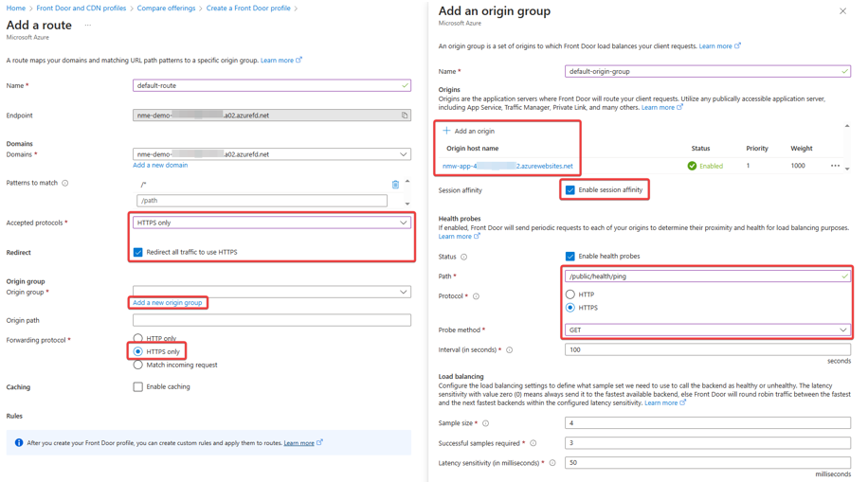
Task: Show info tooltip for Interval (in seconds)
Action: point(509,349)
